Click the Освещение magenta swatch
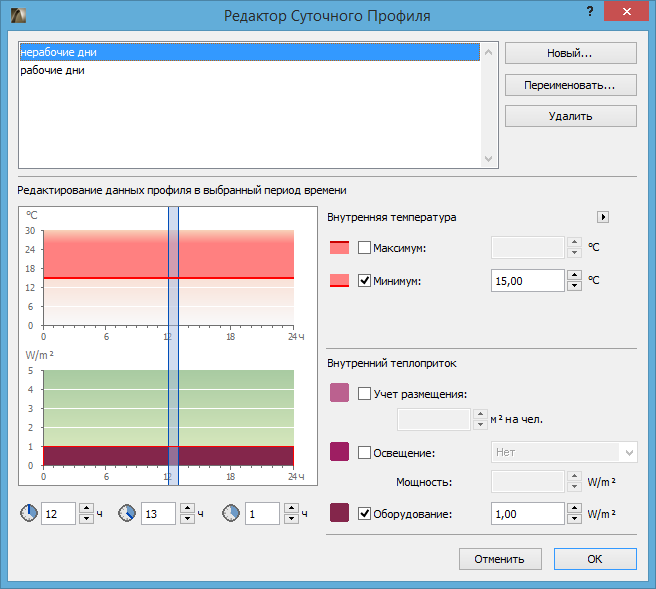This screenshot has width=656, height=589. [x=339, y=451]
